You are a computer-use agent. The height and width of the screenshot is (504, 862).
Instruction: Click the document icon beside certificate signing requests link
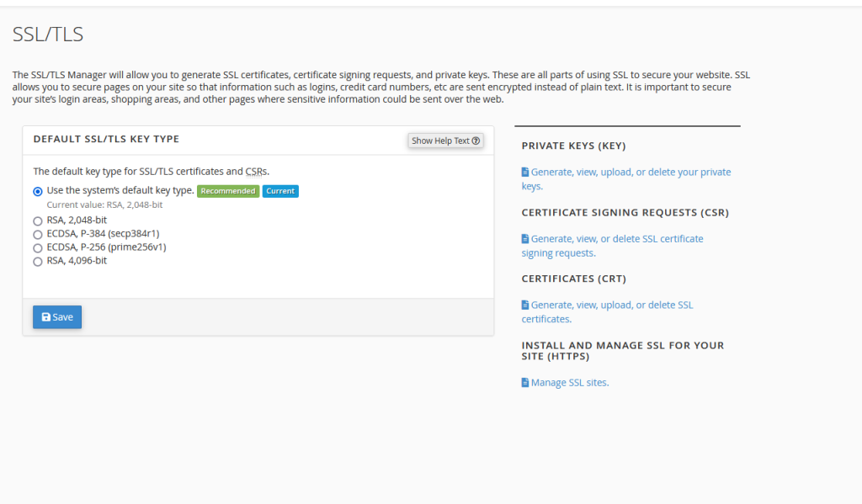[525, 239]
